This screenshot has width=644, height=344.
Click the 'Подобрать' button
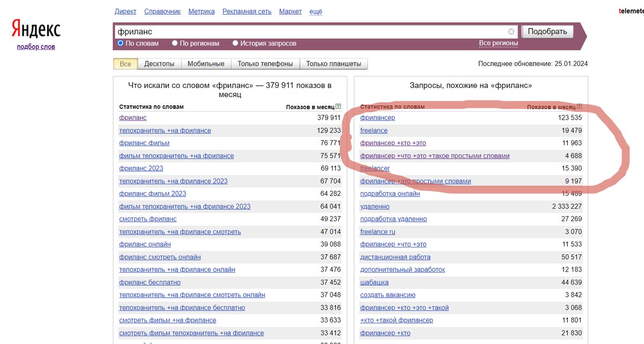547,32
